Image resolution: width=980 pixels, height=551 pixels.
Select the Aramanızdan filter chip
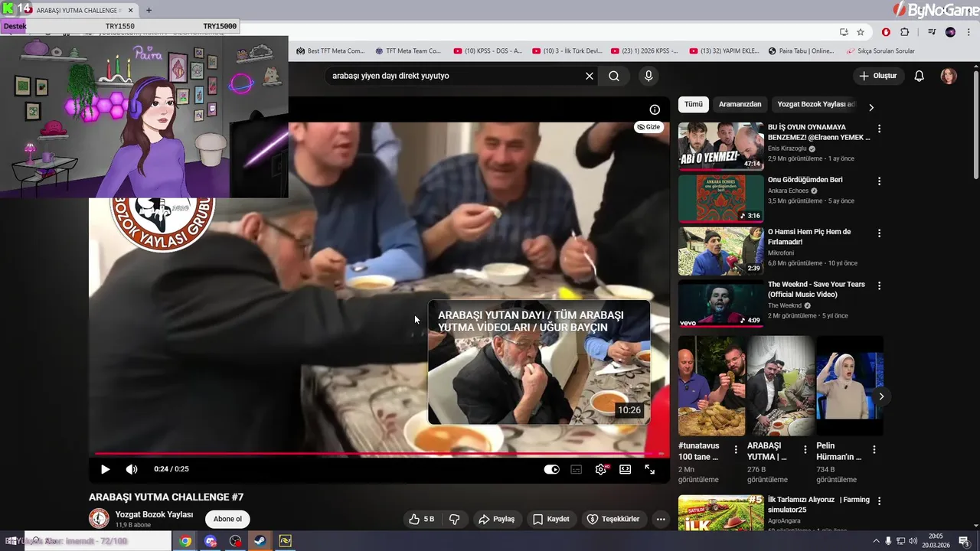tap(740, 104)
